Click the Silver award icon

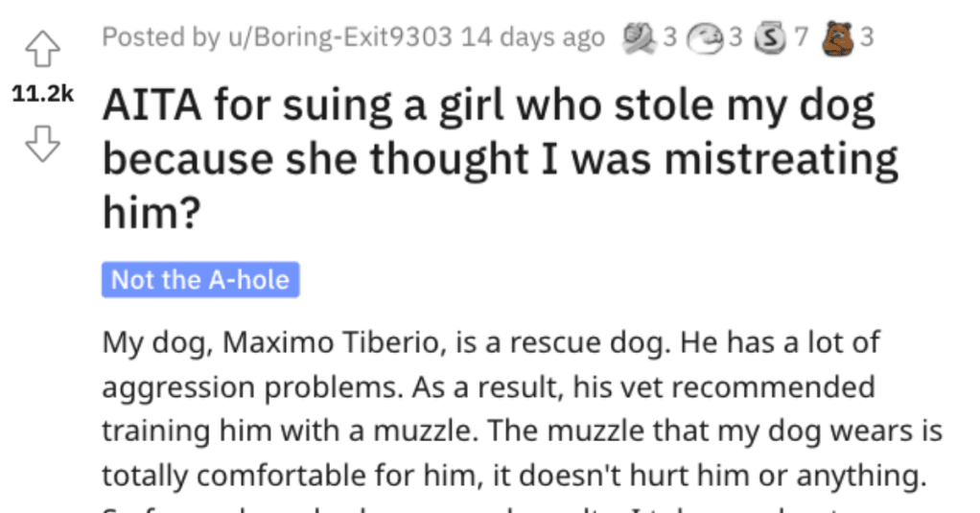point(770,37)
